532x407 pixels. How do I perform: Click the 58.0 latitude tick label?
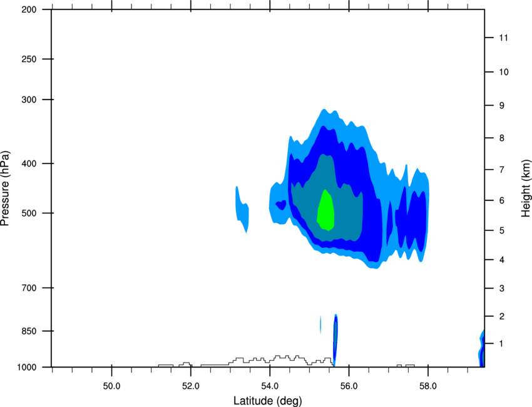click(428, 386)
